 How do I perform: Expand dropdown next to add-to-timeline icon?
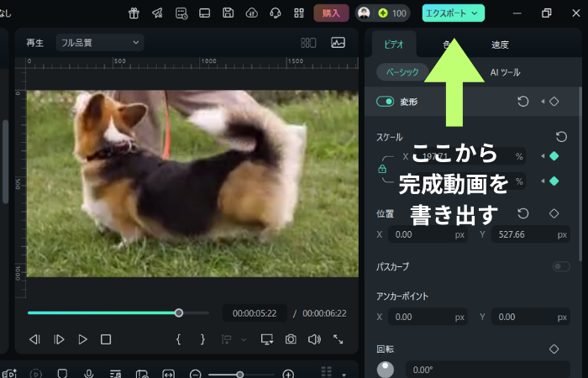(244, 339)
